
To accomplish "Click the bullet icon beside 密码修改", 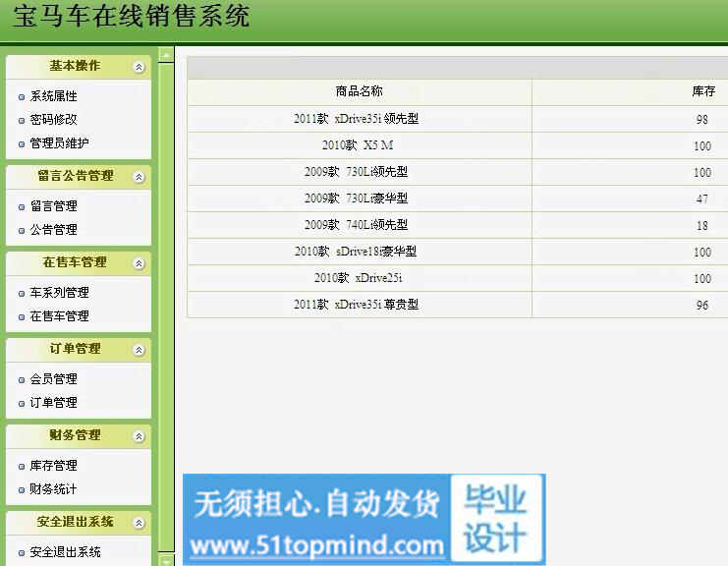I will click(22, 120).
